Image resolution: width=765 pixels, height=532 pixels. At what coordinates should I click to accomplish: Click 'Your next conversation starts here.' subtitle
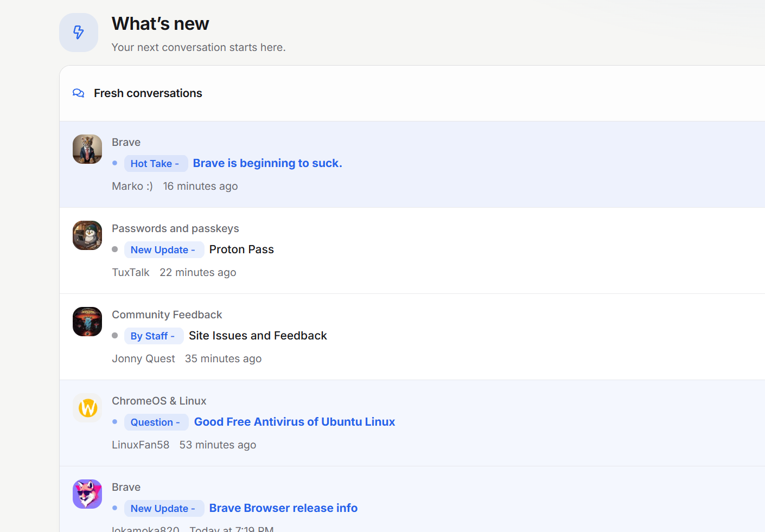pyautogui.click(x=199, y=47)
